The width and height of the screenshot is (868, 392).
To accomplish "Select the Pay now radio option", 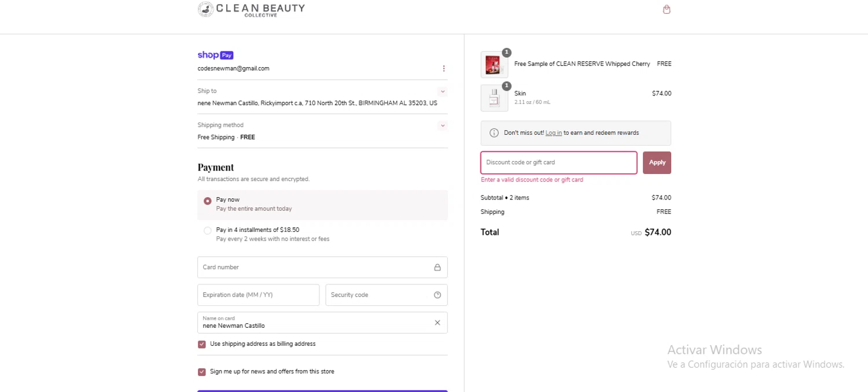I will tap(207, 201).
